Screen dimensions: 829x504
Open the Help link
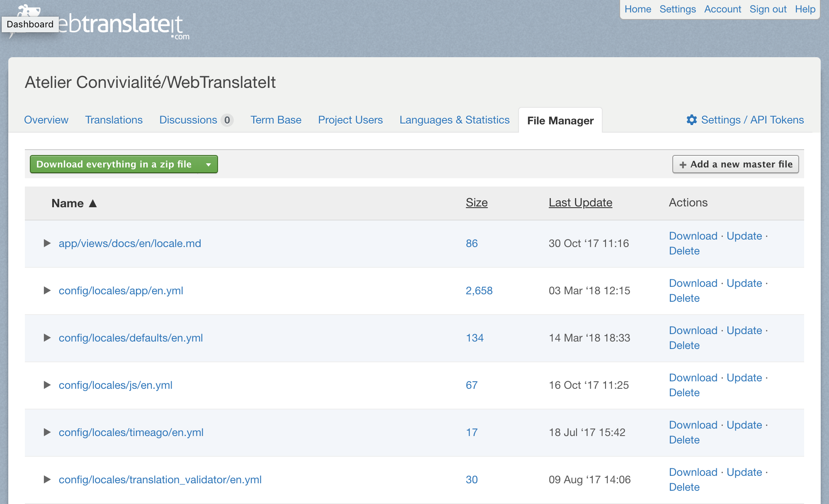click(x=805, y=9)
